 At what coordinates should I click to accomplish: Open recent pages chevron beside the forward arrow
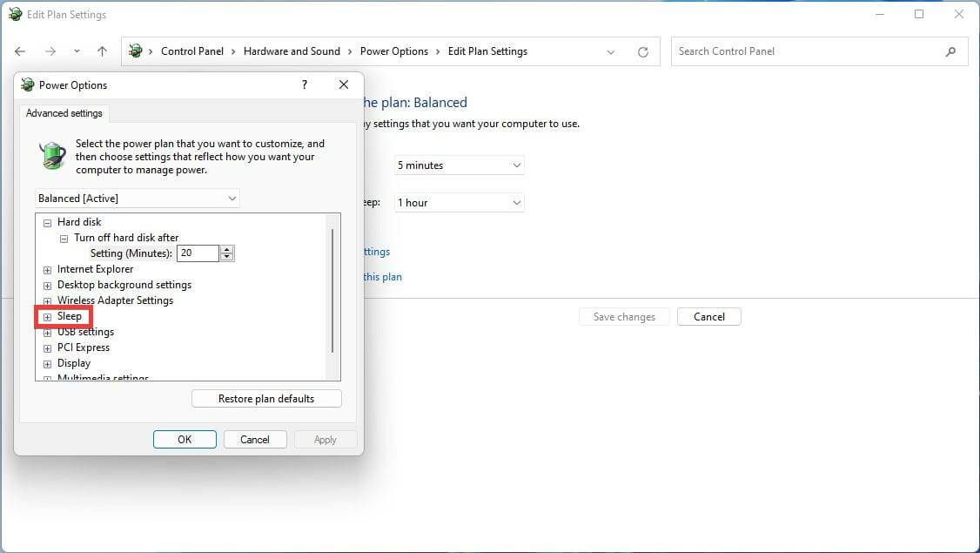click(77, 51)
